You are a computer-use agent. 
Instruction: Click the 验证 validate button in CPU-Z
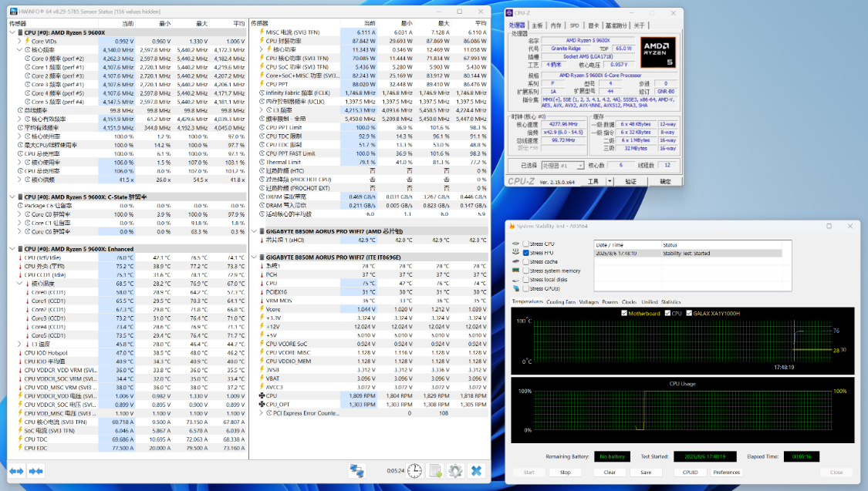tap(630, 181)
